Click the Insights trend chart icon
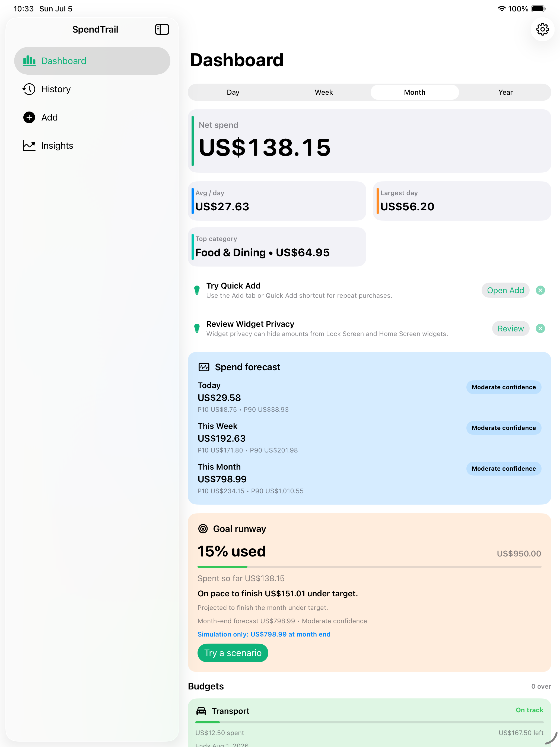 (x=29, y=145)
